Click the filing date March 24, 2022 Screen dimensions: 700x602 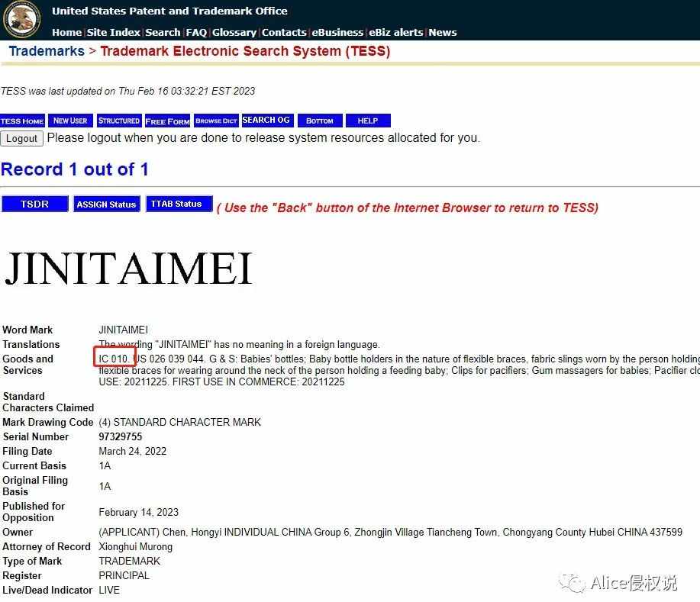tap(132, 451)
